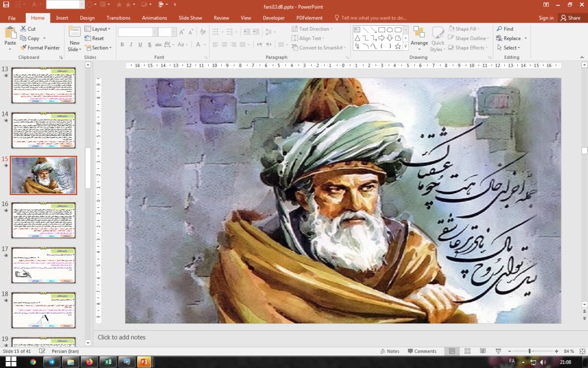Open Windows Start button
This screenshot has height=368, width=588.
11,362
